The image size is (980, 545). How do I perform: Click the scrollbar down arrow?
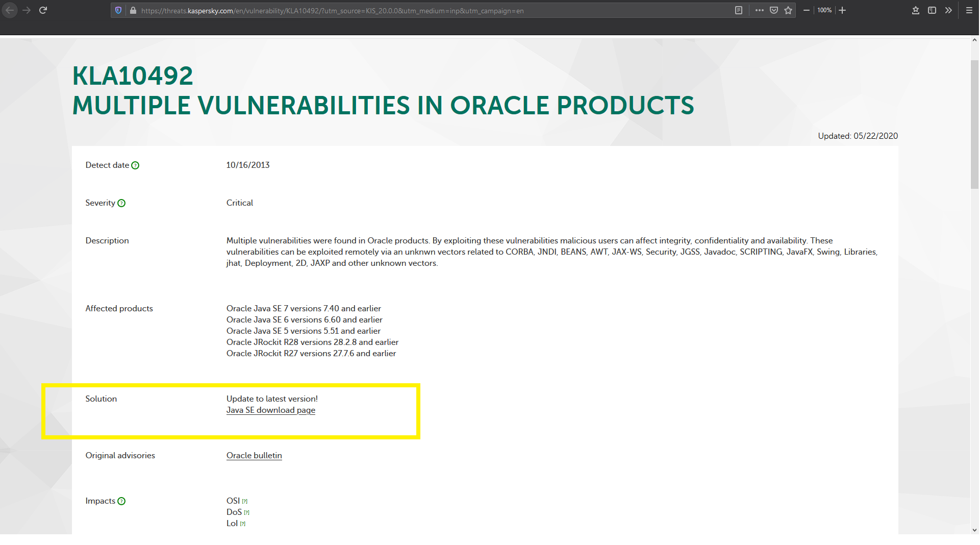pyautogui.click(x=974, y=530)
